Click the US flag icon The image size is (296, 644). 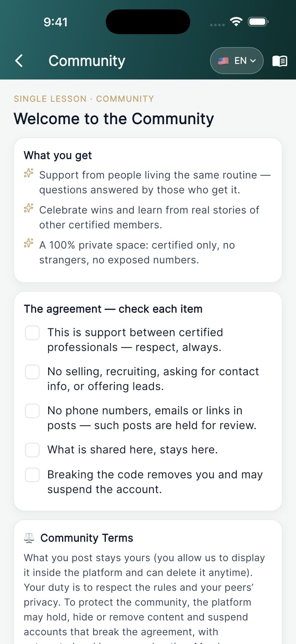coord(223,61)
